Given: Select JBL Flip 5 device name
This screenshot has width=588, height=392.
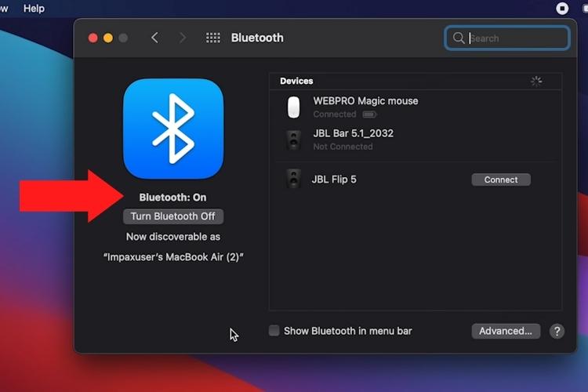Looking at the screenshot, I should tap(334, 180).
